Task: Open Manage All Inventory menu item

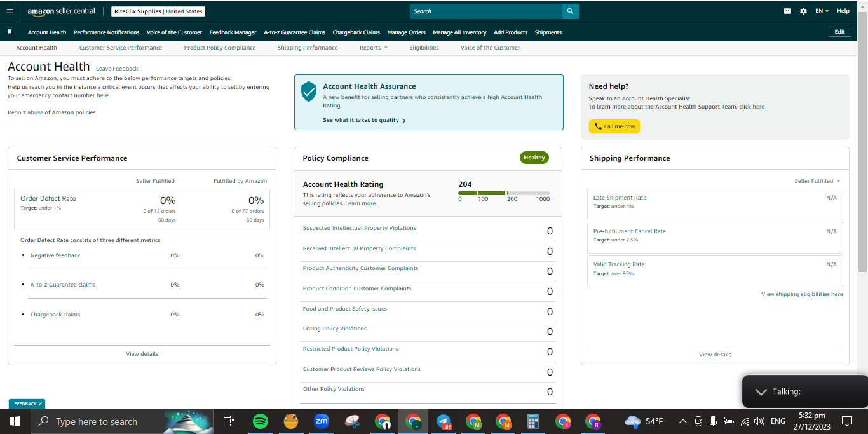Action: pyautogui.click(x=459, y=32)
